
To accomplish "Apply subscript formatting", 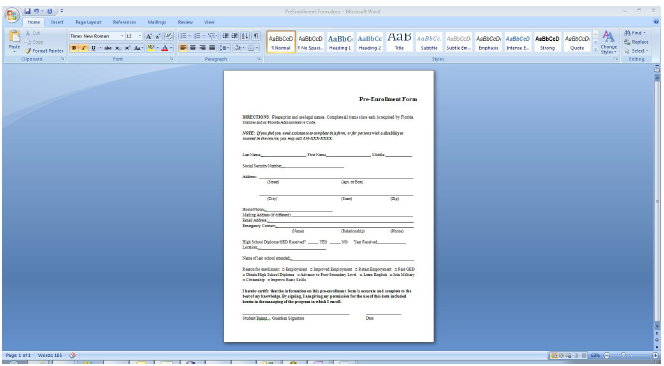I will 118,48.
